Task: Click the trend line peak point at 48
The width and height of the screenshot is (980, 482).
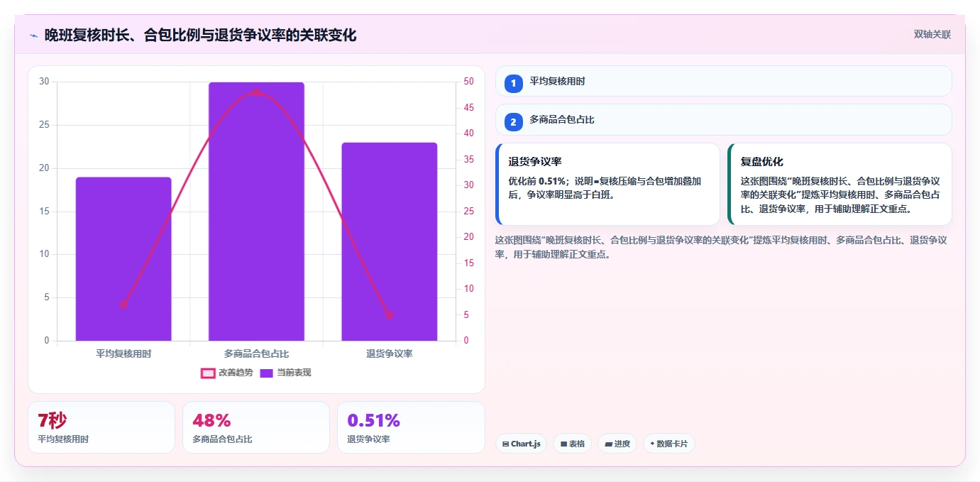Action: (256, 92)
